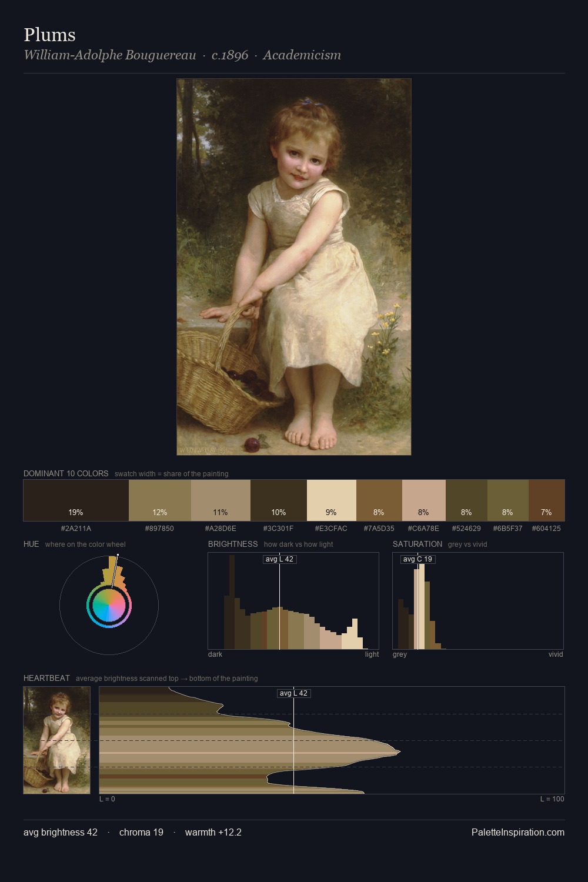Click the hex code '#C6A78E'

pos(423,528)
